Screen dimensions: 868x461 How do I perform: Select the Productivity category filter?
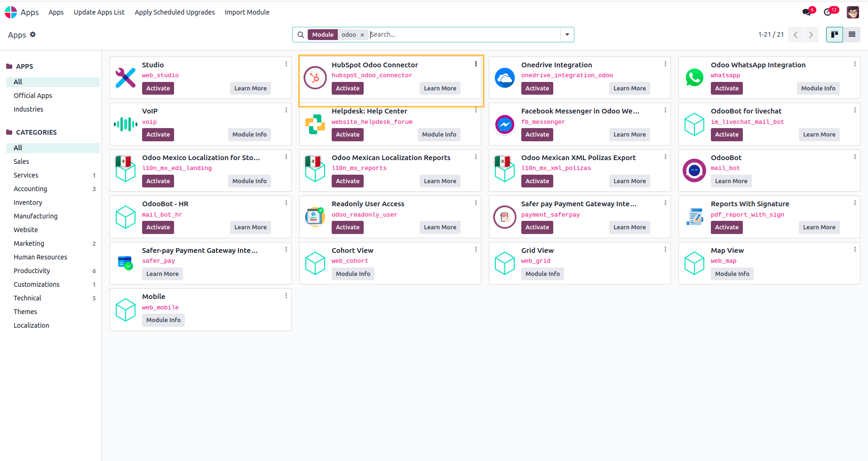(32, 271)
